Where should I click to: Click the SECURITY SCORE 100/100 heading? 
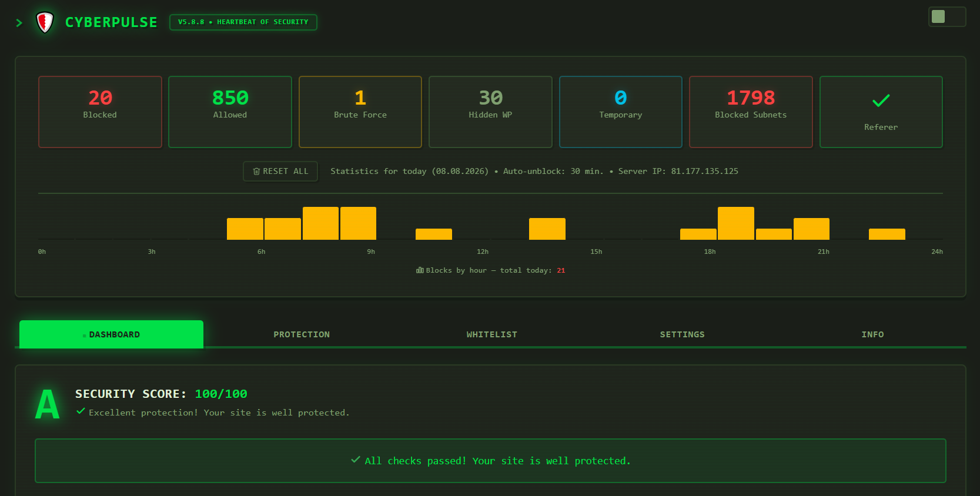pos(161,394)
